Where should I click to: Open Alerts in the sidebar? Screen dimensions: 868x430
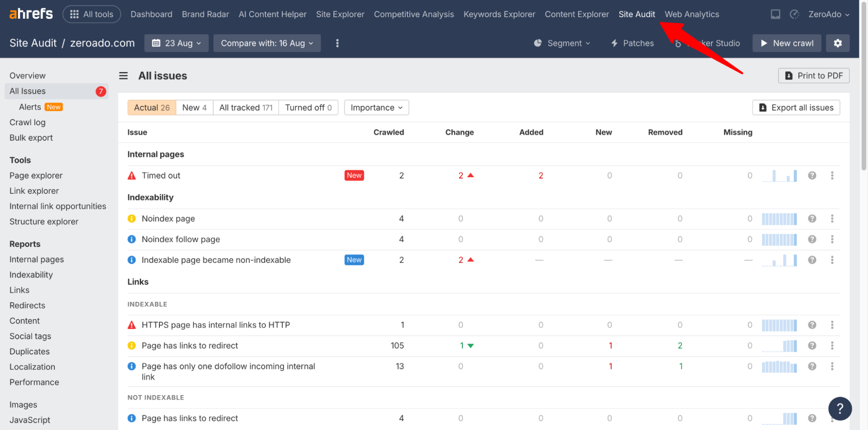pyautogui.click(x=30, y=107)
